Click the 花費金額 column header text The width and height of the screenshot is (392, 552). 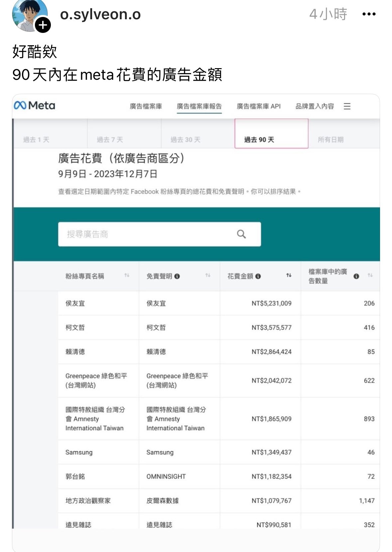click(240, 276)
